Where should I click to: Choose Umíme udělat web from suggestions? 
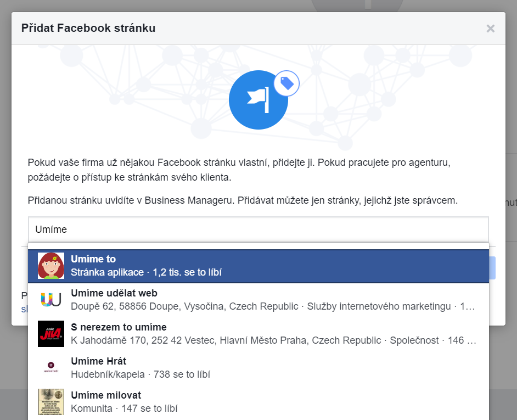114,293
